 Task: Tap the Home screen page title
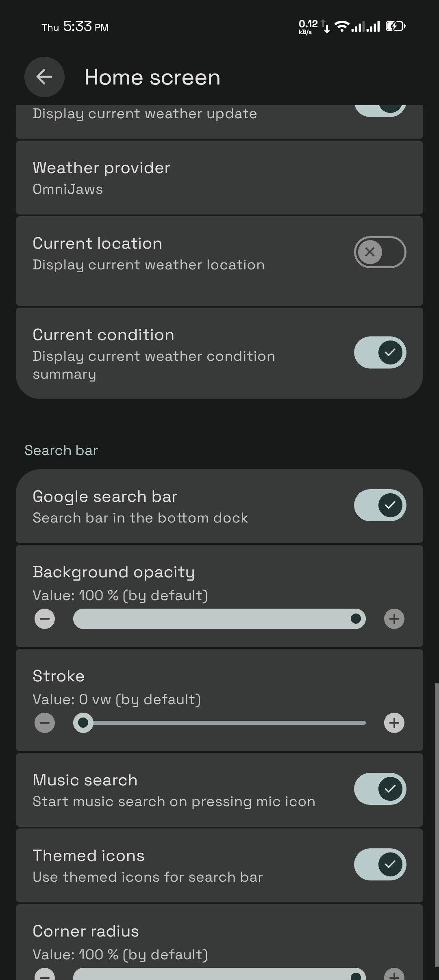[x=152, y=77]
